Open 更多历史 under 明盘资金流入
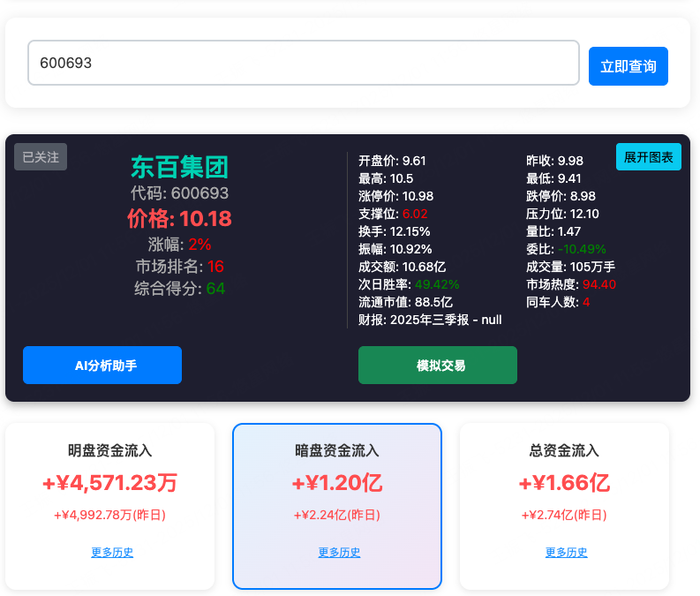Viewport: 700px width, 596px height. pos(112,553)
